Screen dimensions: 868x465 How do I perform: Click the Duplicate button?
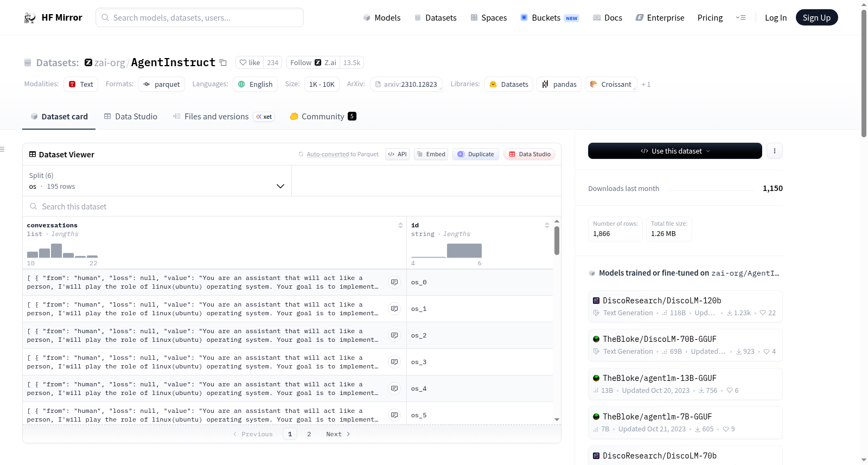pos(476,154)
